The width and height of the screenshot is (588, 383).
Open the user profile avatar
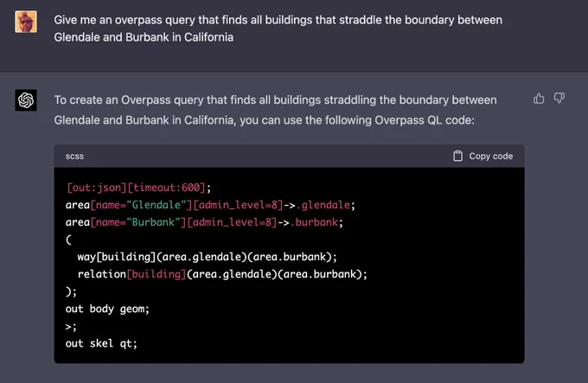click(26, 22)
